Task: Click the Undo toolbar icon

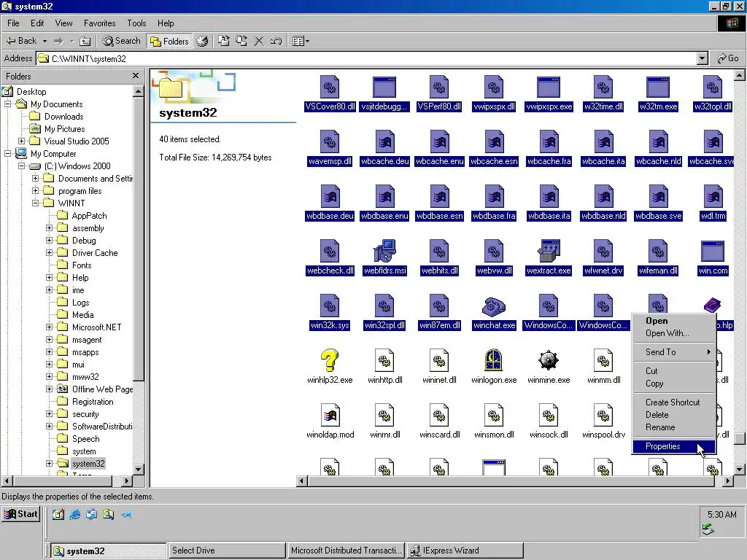Action: (276, 41)
